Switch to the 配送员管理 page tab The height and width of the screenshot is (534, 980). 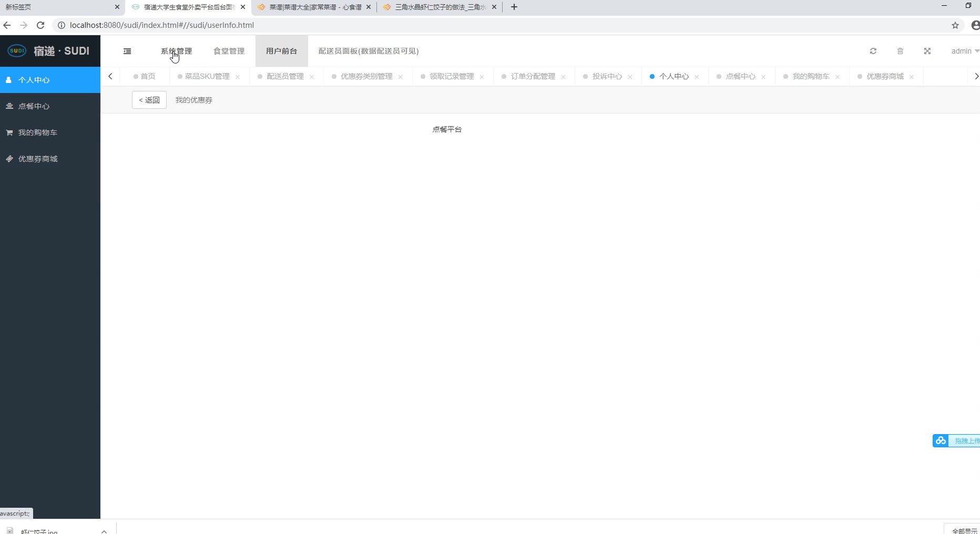click(x=285, y=76)
